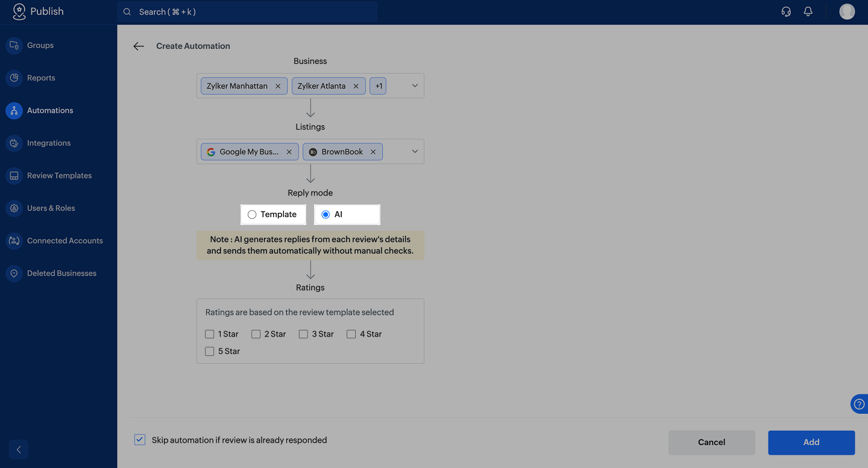Click the search magnifier icon
This screenshot has width=868, height=468.
coord(127,12)
